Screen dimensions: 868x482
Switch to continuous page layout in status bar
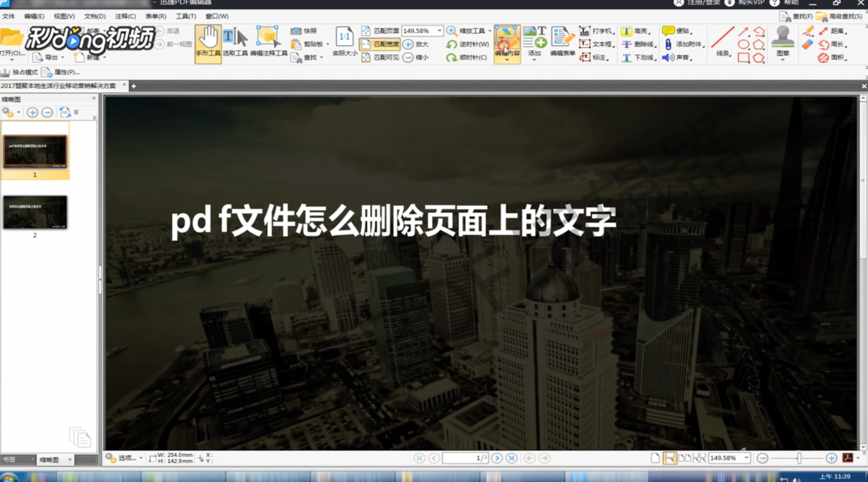click(x=670, y=458)
